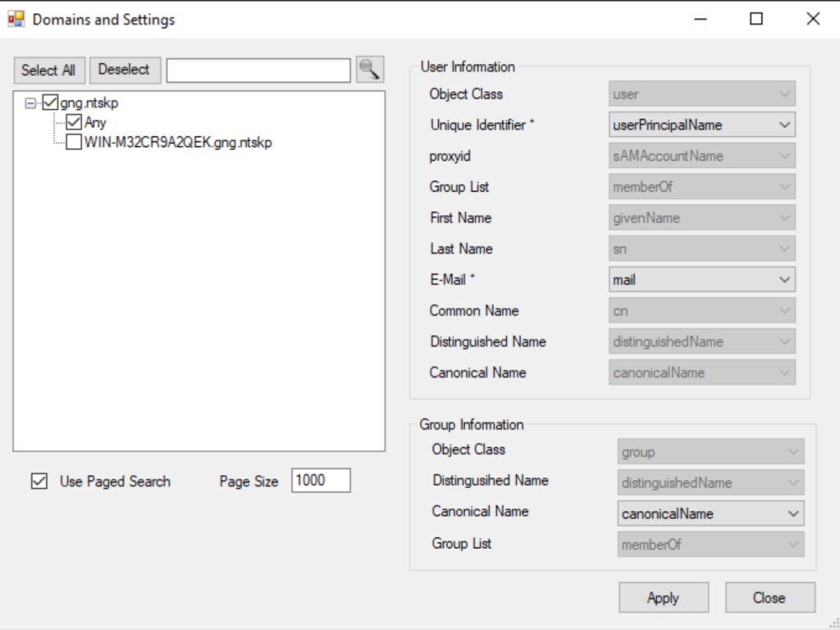Click the User Canonical Name dropdown
840x630 pixels.
click(x=702, y=373)
